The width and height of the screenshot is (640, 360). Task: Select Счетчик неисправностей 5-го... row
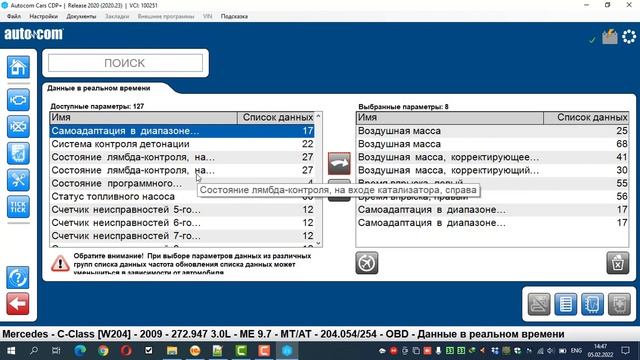tap(182, 209)
